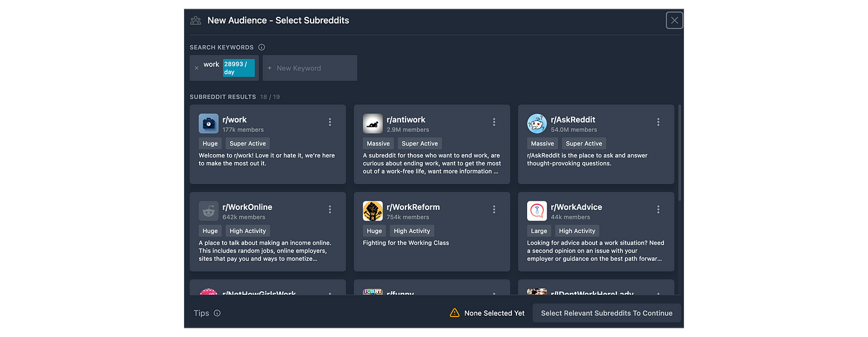Click the Super Active tag on r/work
This screenshot has height=337, width=868.
247,144
